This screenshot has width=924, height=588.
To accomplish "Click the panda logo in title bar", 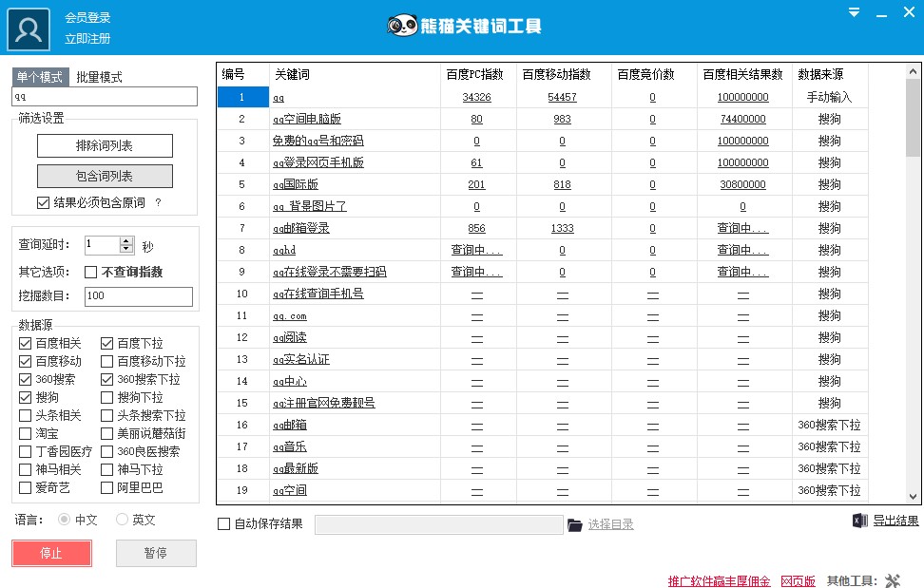I will [x=402, y=26].
